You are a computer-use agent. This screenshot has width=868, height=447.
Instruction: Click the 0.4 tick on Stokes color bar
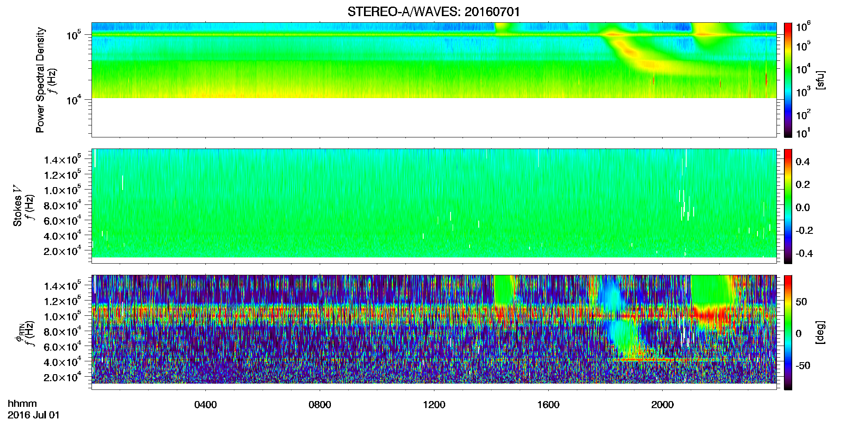(803, 162)
